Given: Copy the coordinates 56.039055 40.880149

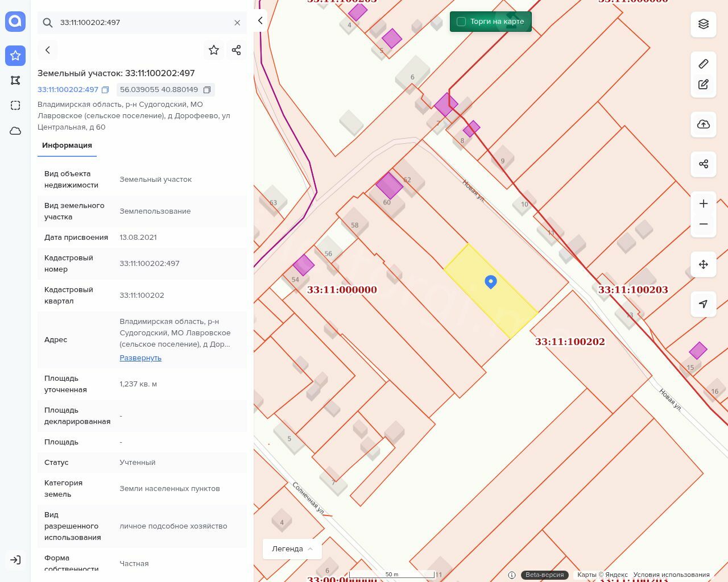Looking at the screenshot, I should 207,90.
